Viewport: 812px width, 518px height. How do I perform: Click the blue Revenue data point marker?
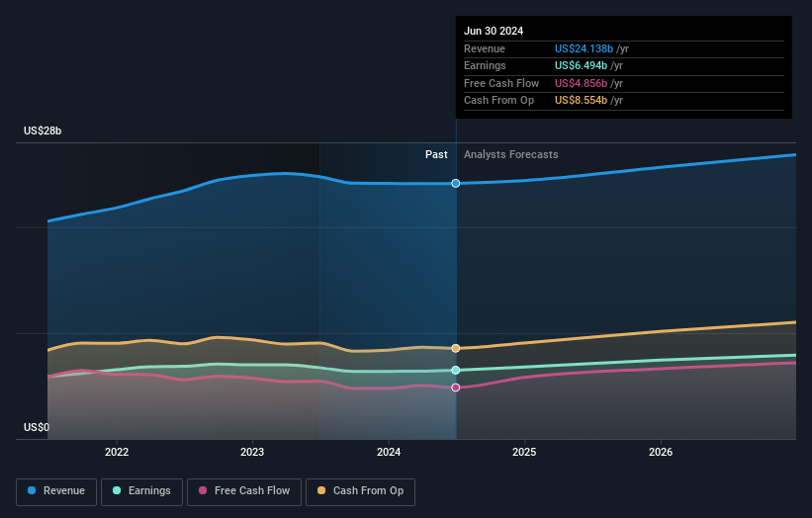[x=456, y=183]
